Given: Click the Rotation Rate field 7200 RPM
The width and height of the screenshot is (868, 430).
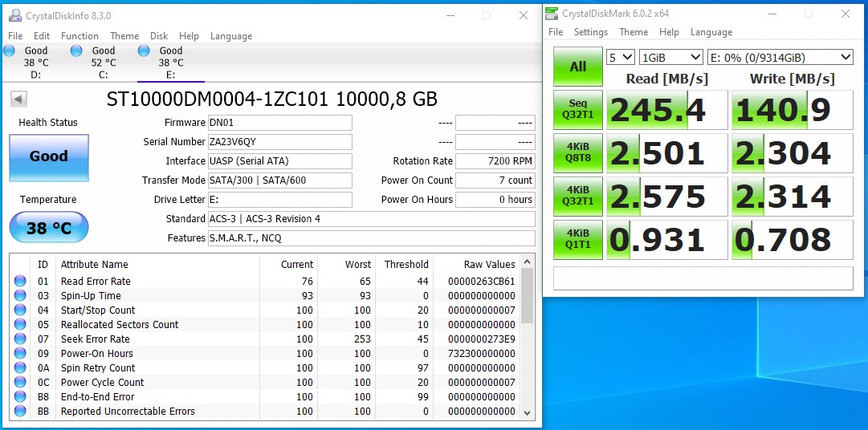Looking at the screenshot, I should 495,161.
